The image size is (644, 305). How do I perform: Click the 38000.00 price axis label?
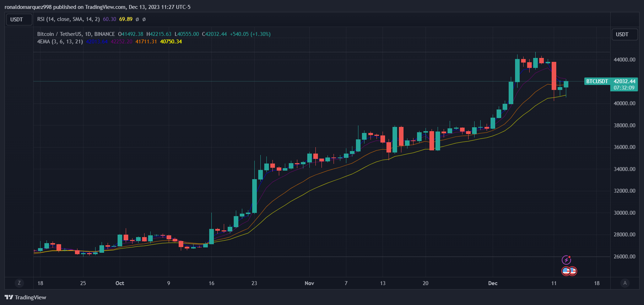coord(624,125)
